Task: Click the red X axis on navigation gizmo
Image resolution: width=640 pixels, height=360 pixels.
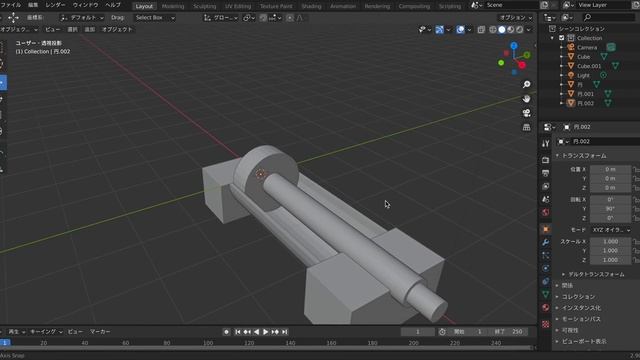Action: pyautogui.click(x=522, y=65)
